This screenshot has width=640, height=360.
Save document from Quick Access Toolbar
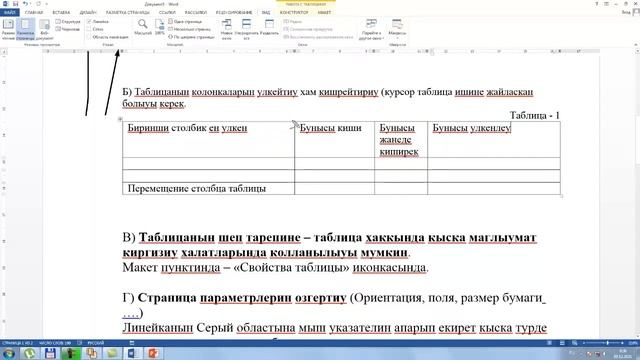(15, 4)
